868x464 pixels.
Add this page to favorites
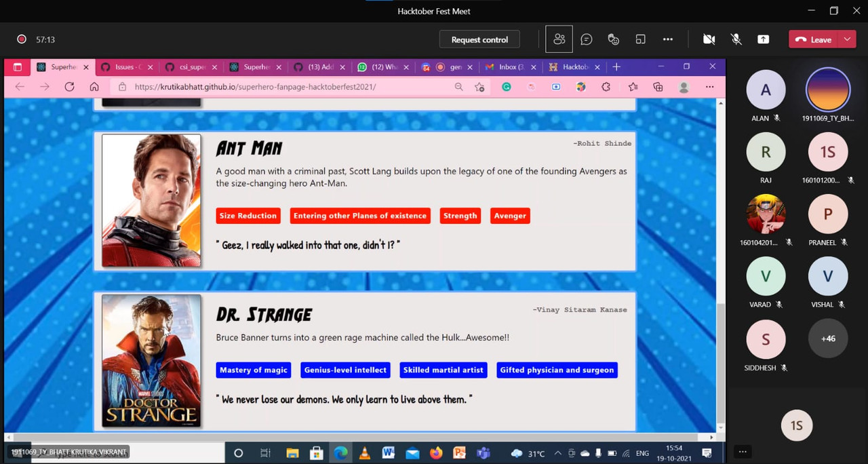(x=479, y=87)
